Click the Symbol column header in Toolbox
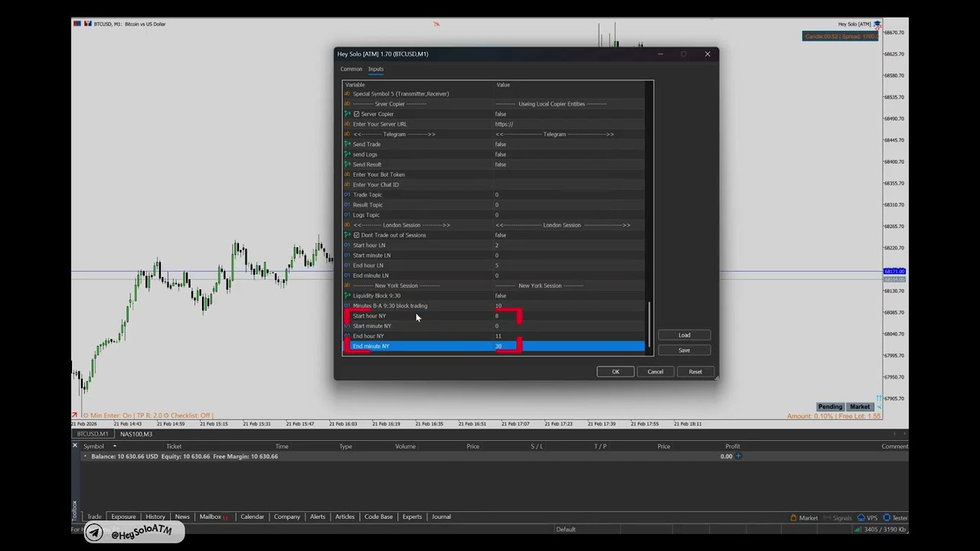Image resolution: width=980 pixels, height=551 pixels. click(94, 446)
